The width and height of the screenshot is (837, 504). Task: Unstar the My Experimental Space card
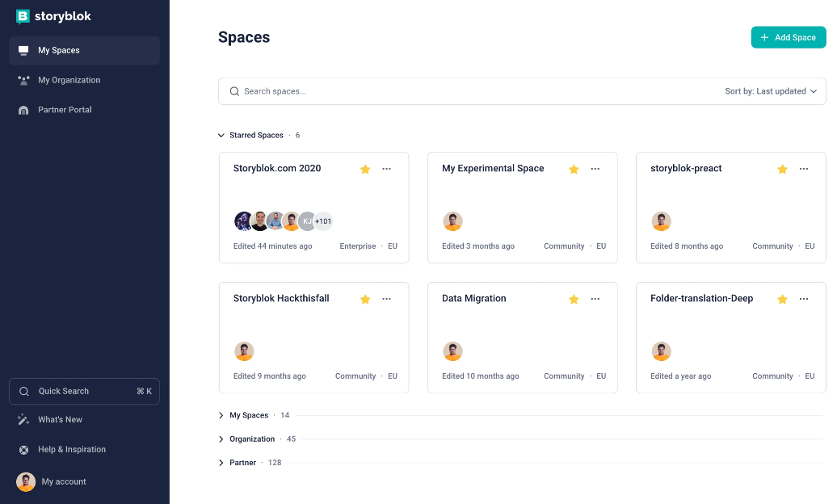[x=574, y=169]
